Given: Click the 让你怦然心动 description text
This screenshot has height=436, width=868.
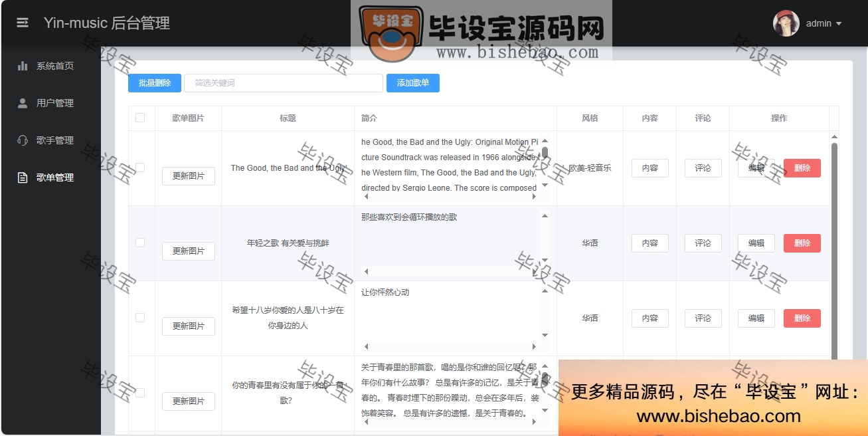Looking at the screenshot, I should [385, 292].
